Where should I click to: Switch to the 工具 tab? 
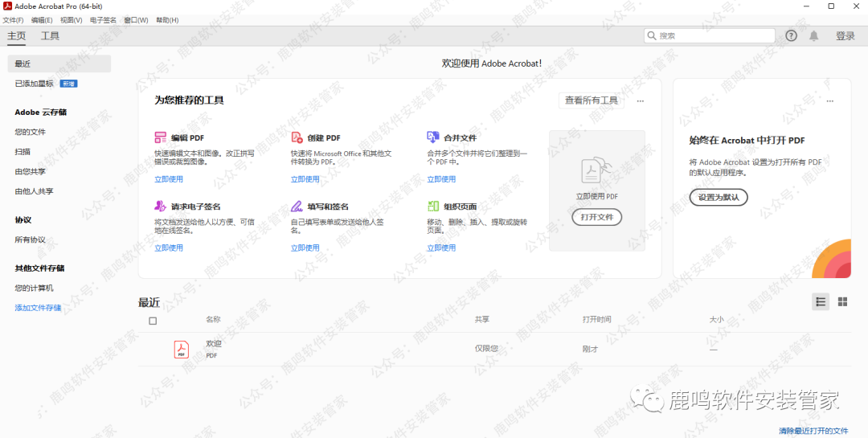50,36
